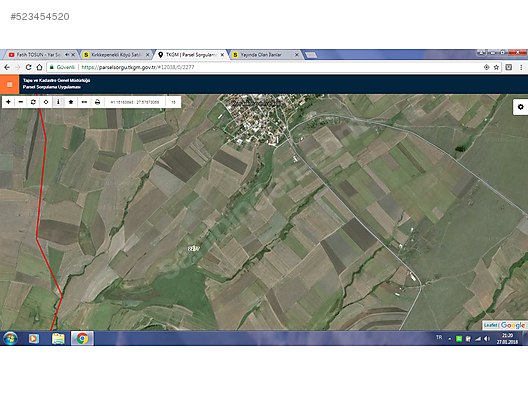
Task: Mute the Fatih TOSUN tab audio
Action: pos(67,55)
